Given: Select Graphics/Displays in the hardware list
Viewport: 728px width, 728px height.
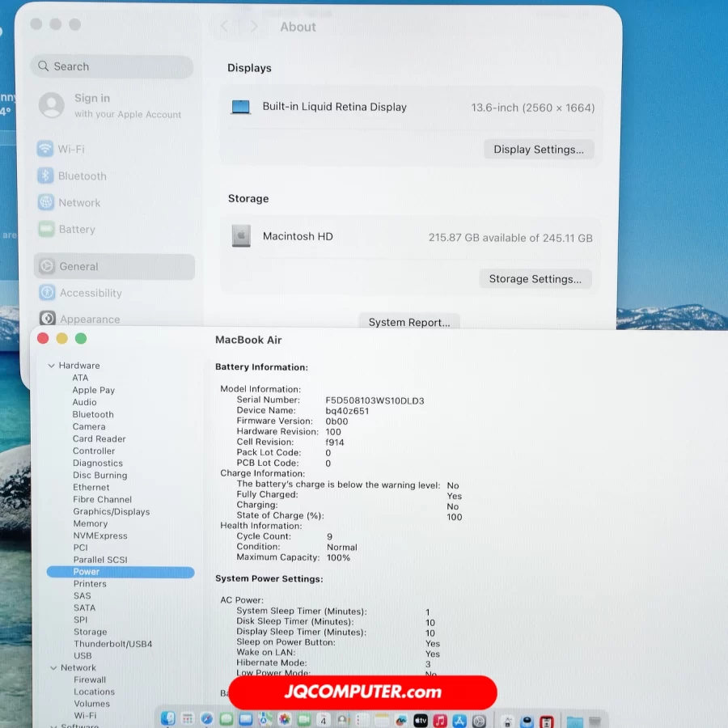Looking at the screenshot, I should [x=111, y=511].
